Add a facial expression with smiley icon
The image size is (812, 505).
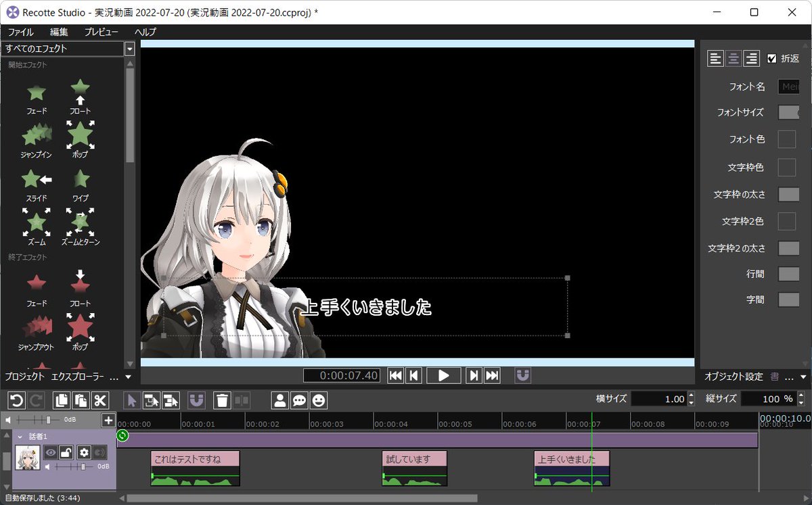318,400
